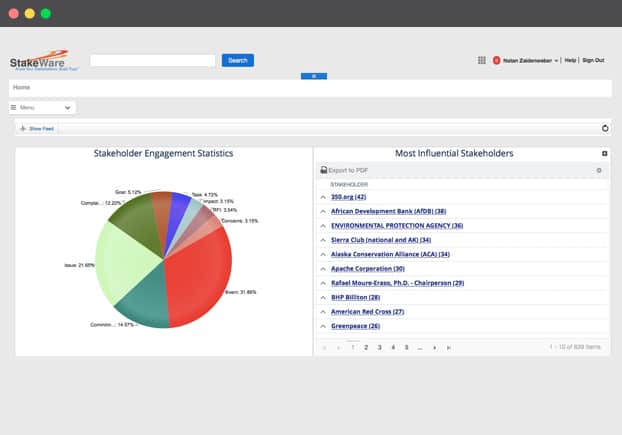
Task: Open African Development Bank (AfDB) link
Action: point(388,211)
